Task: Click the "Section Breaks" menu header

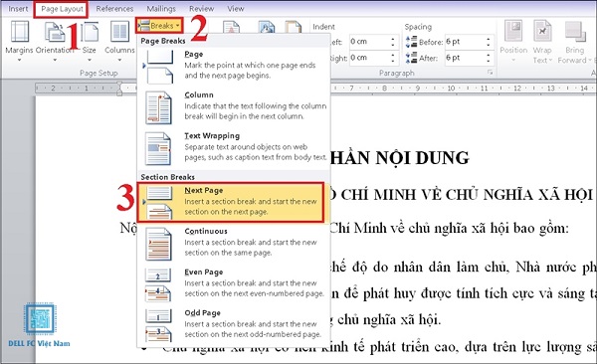Action: [x=167, y=177]
